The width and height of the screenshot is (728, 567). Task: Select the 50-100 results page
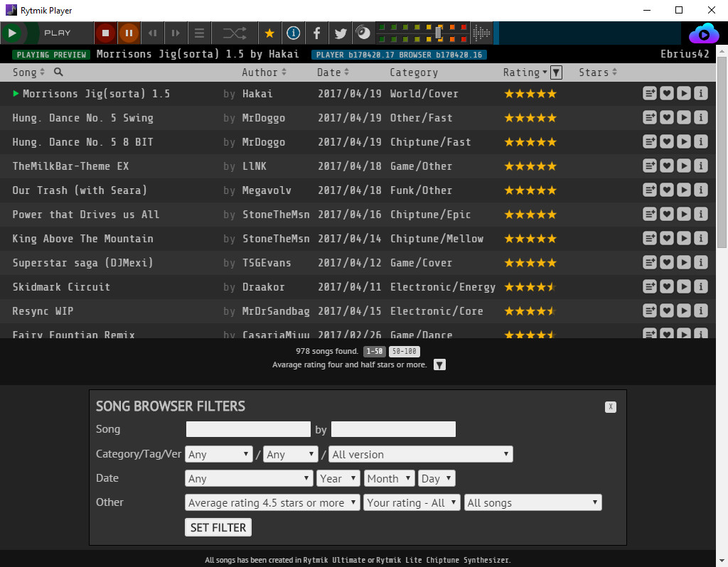click(x=404, y=350)
